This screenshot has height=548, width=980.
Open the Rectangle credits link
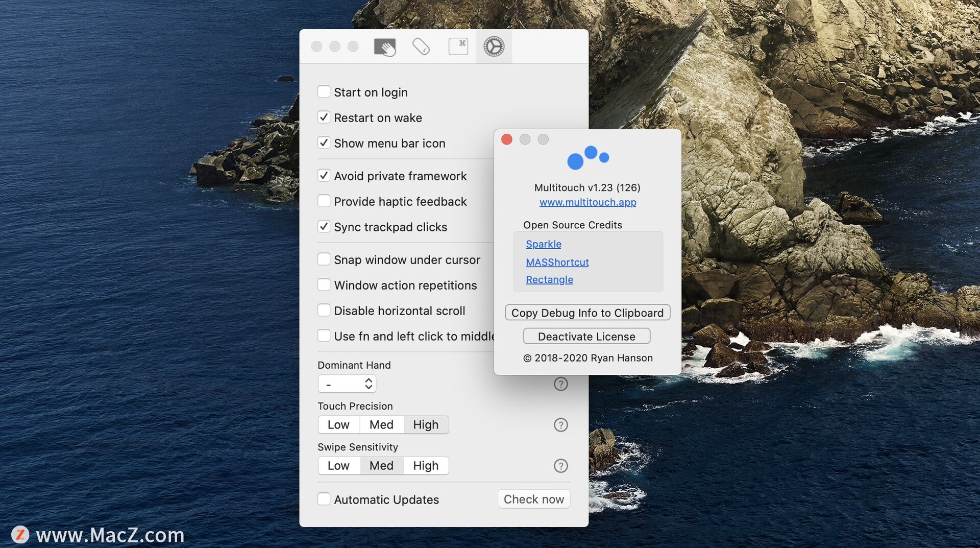pyautogui.click(x=550, y=280)
